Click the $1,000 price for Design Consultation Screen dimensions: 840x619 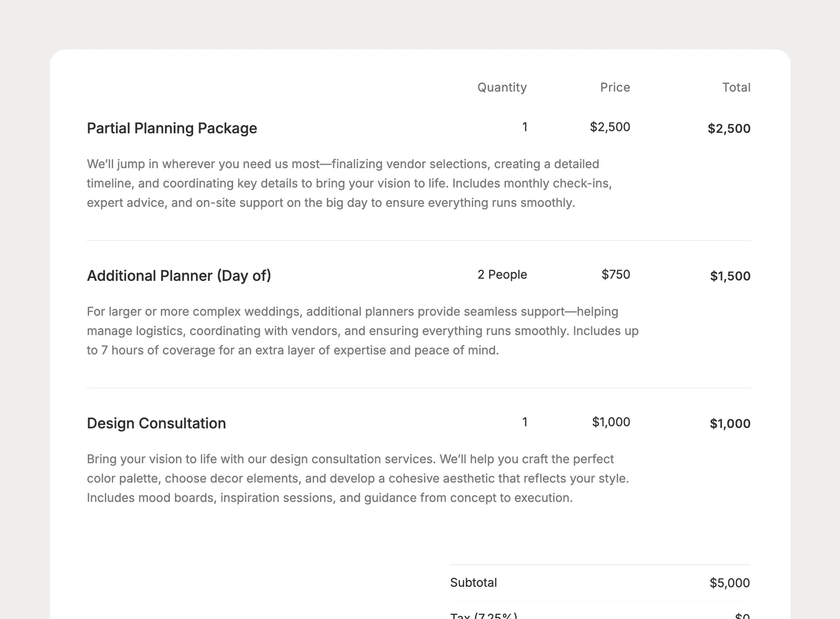(x=611, y=422)
